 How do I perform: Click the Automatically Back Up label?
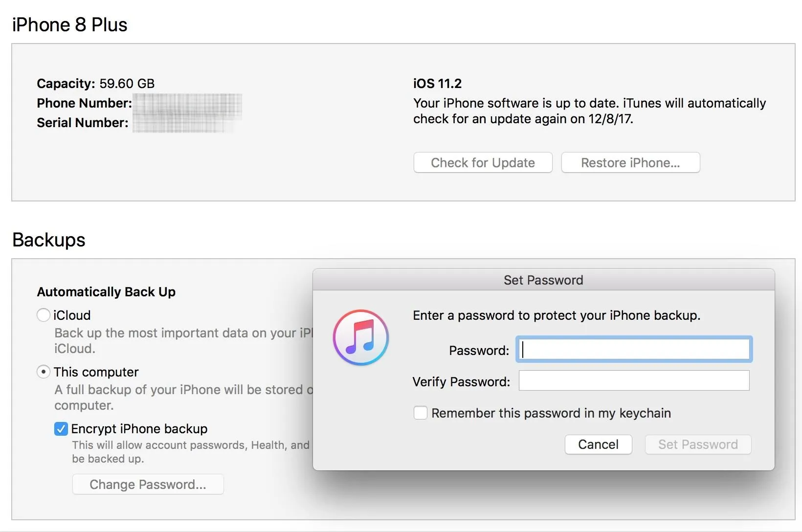click(106, 292)
